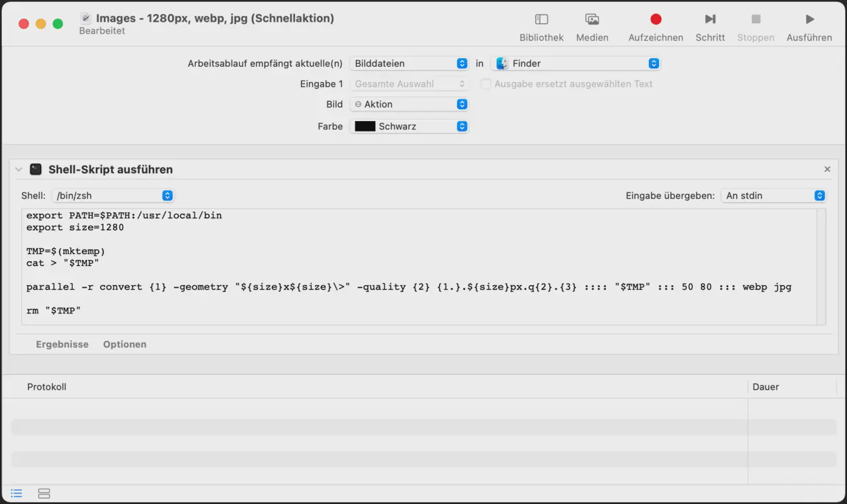847x504 pixels.
Task: Open the Gesamte Auswahl dropdown
Action: coord(409,84)
